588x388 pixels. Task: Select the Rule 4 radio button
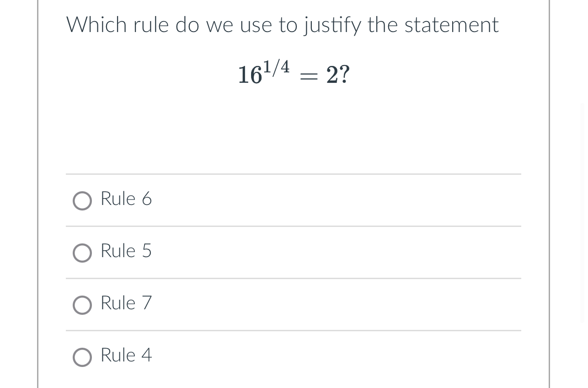[x=82, y=357]
